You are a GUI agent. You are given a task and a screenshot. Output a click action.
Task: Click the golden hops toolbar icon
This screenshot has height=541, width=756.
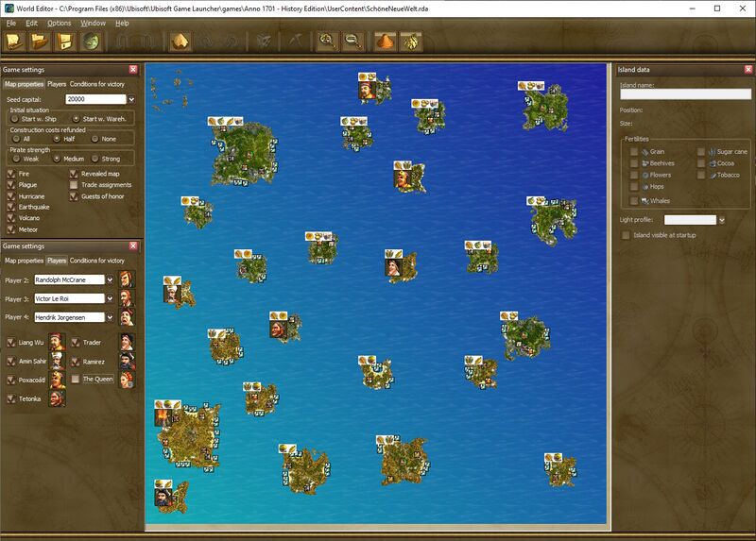pyautogui.click(x=411, y=42)
